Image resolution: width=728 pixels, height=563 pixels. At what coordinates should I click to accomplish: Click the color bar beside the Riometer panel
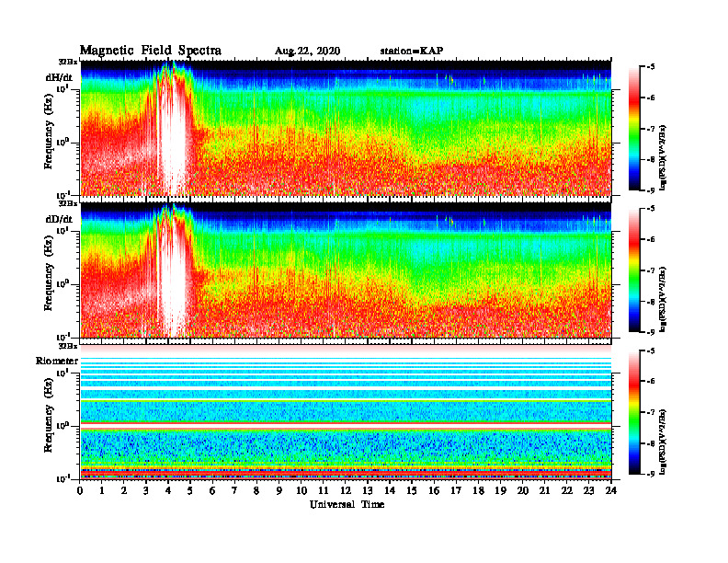[x=634, y=412]
